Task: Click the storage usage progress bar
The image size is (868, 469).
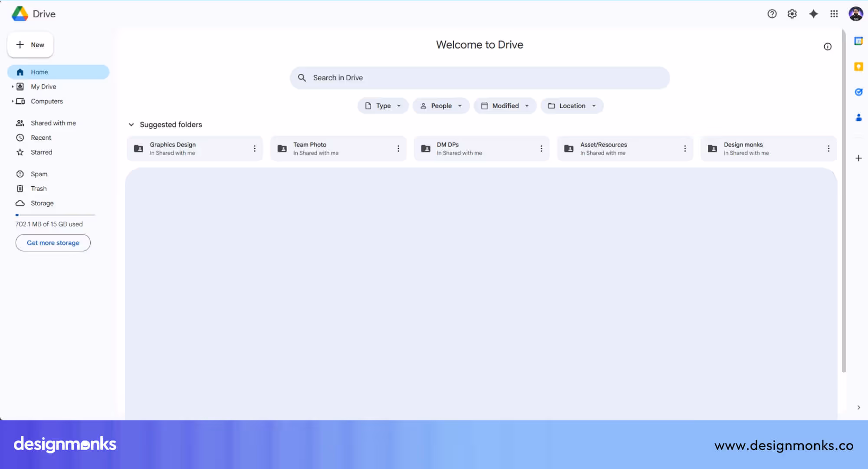Action: [x=55, y=215]
